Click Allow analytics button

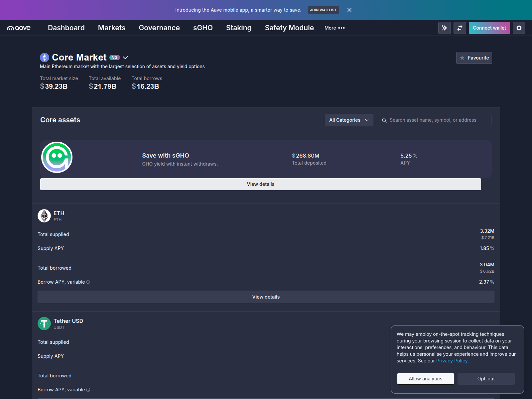(426, 379)
